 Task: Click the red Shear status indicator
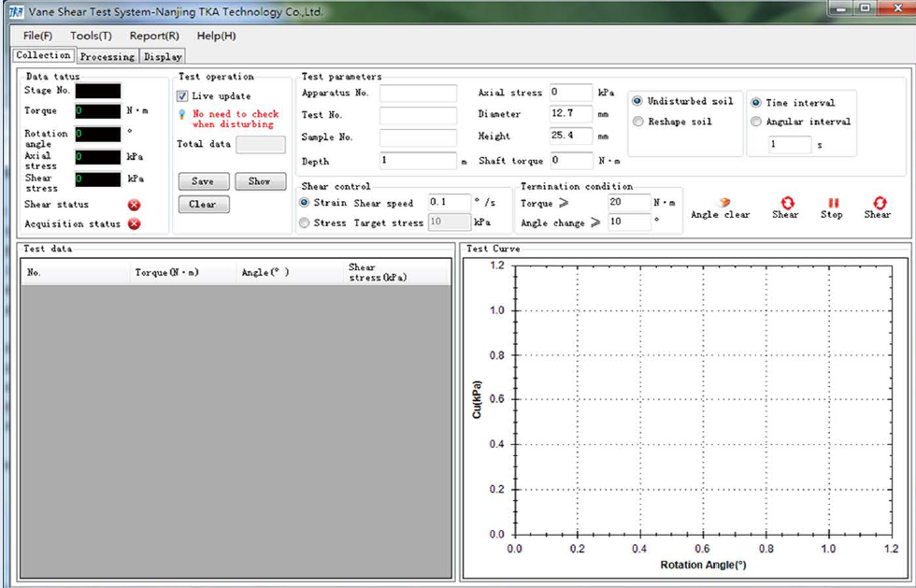(x=135, y=205)
